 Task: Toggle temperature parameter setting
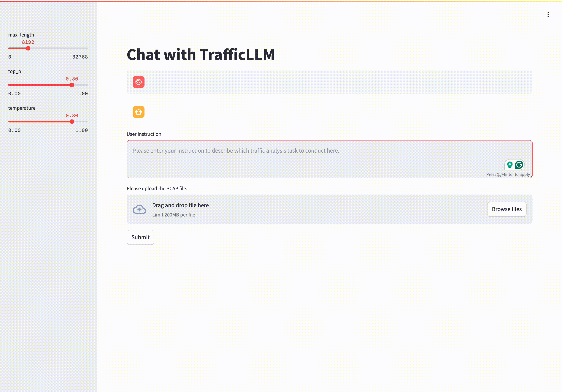coord(72,122)
